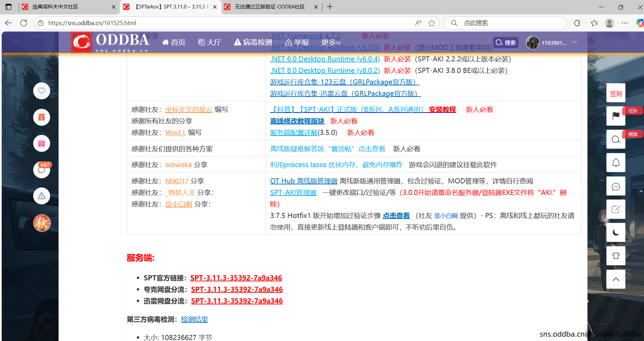Viewport: 644px width, 341px height.
Task: Click the warning triangle report icon in sidebar
Action: (x=42, y=196)
